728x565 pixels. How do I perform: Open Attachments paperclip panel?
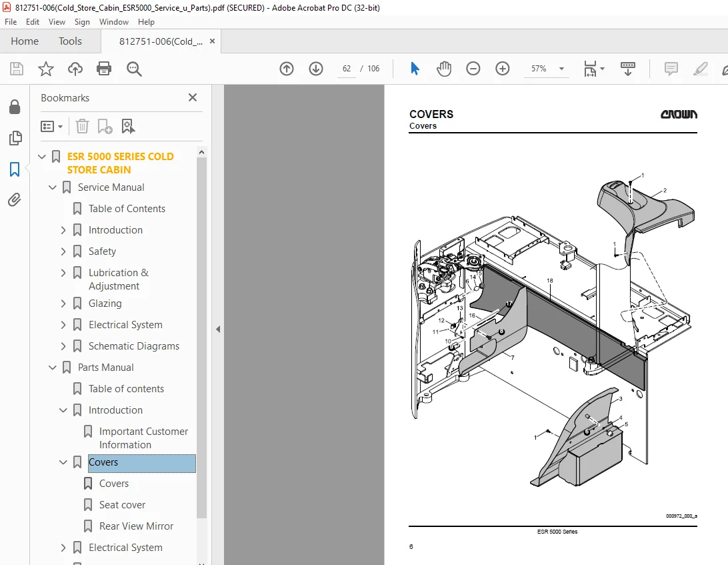coord(15,200)
